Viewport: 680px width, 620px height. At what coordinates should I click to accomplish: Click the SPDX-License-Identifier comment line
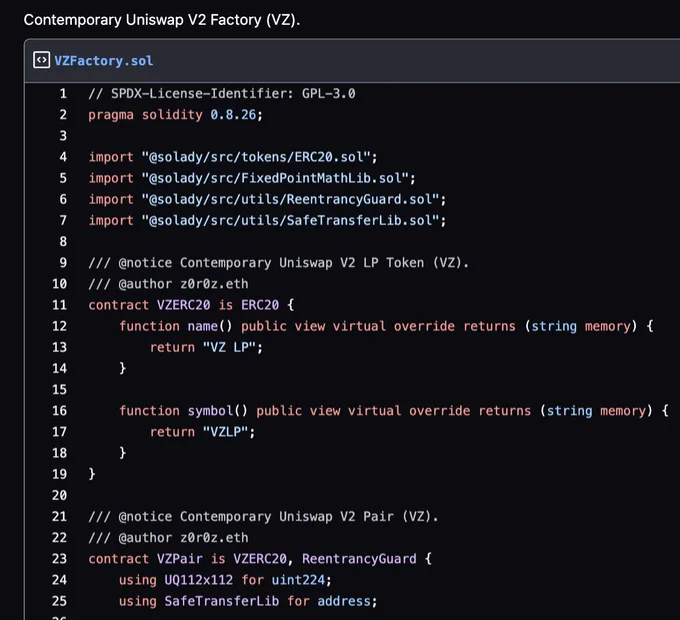pyautogui.click(x=222, y=94)
